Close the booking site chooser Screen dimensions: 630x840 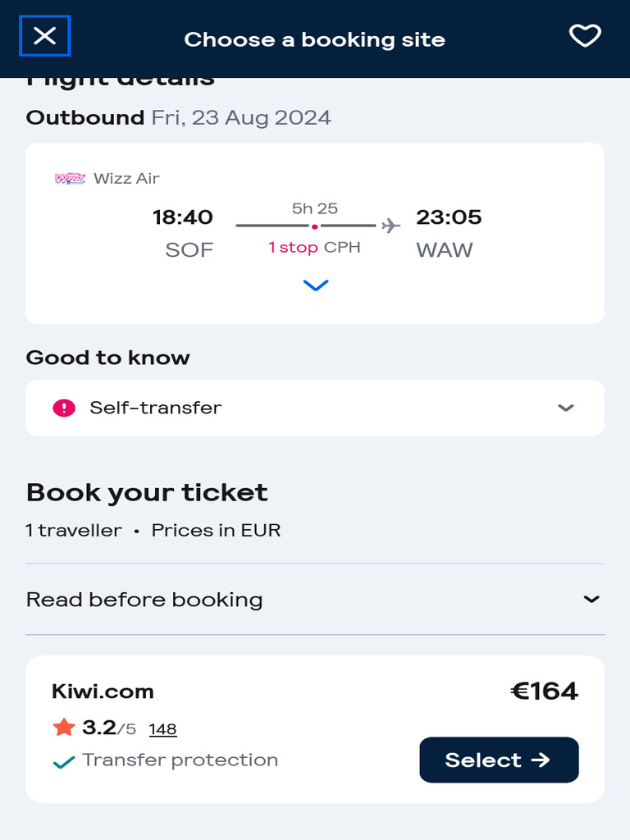coord(45,36)
